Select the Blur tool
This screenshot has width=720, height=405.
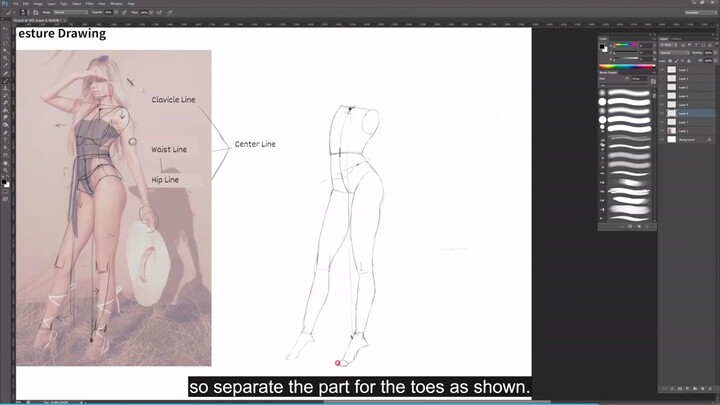tap(6, 118)
